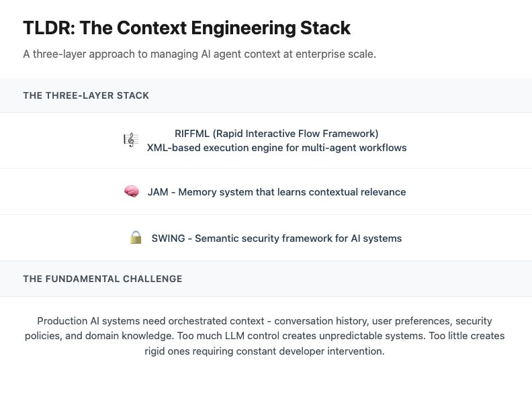
Task: Click the word 'SWING' in the third row
Action: [x=168, y=238]
